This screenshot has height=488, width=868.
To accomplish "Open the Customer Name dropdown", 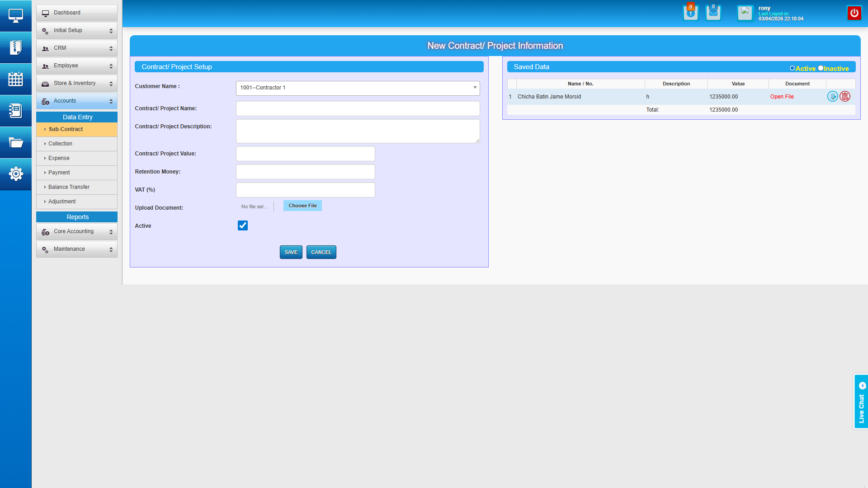I will tap(358, 88).
